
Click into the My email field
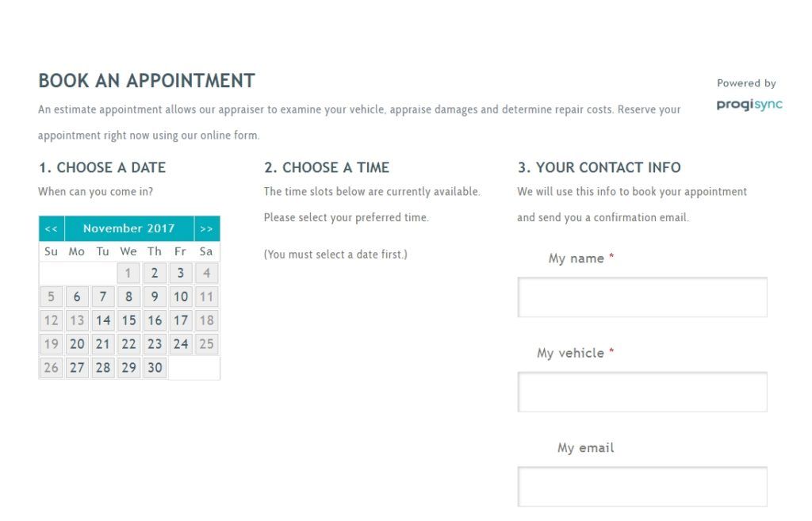(x=642, y=486)
